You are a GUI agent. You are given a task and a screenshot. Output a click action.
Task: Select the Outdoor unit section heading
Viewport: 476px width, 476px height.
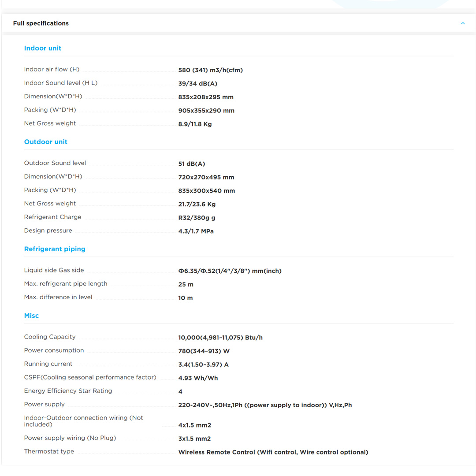click(x=46, y=142)
